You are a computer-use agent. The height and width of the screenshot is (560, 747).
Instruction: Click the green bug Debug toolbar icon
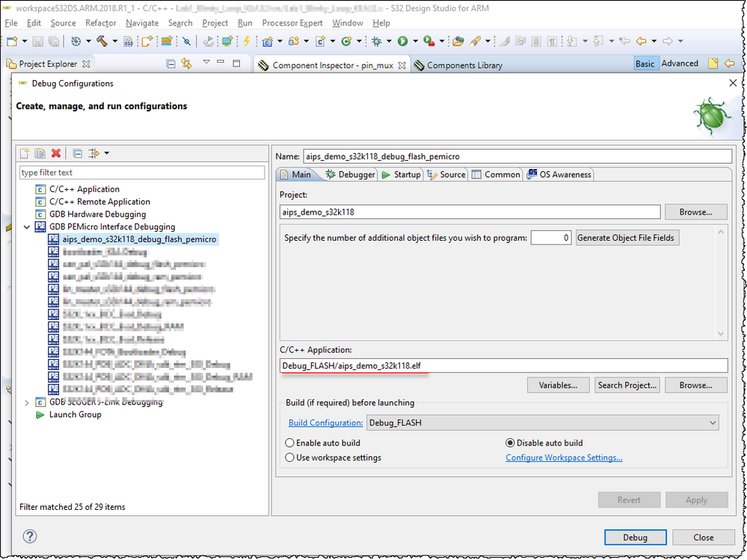tap(377, 41)
